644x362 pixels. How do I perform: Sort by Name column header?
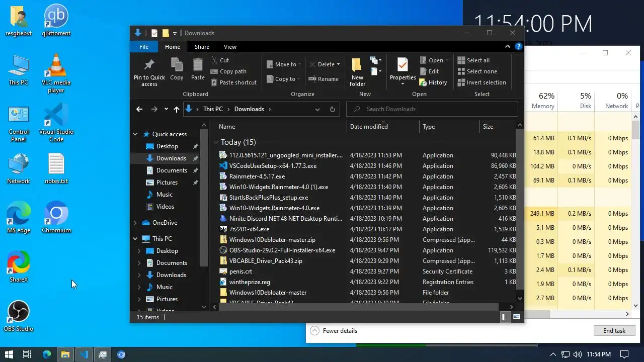click(281, 127)
